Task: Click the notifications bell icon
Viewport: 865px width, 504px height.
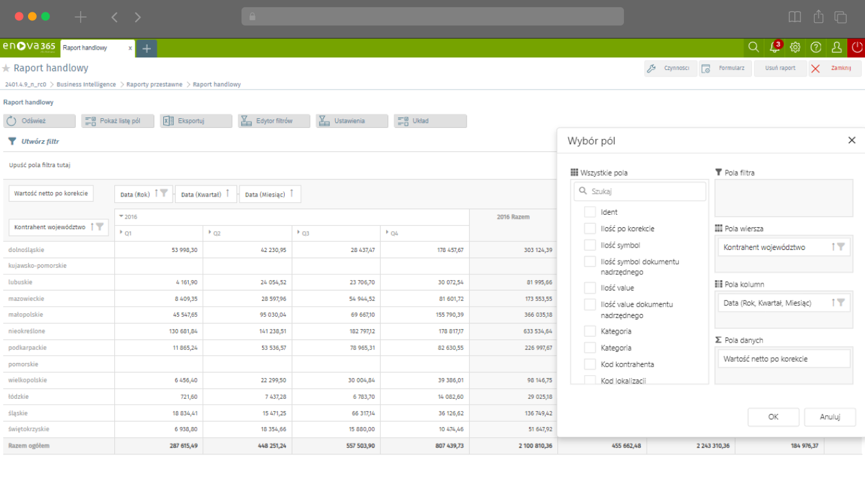Action: click(x=775, y=48)
